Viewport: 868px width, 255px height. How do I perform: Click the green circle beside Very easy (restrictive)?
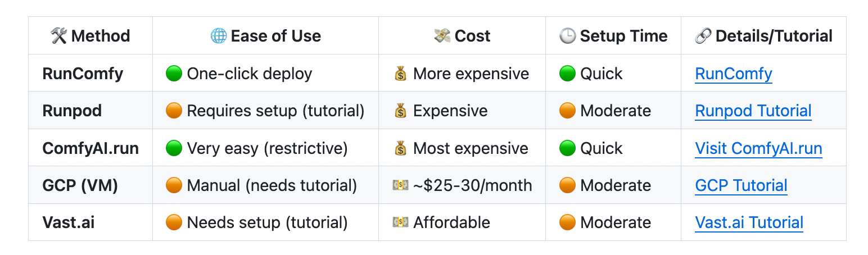[x=174, y=148]
